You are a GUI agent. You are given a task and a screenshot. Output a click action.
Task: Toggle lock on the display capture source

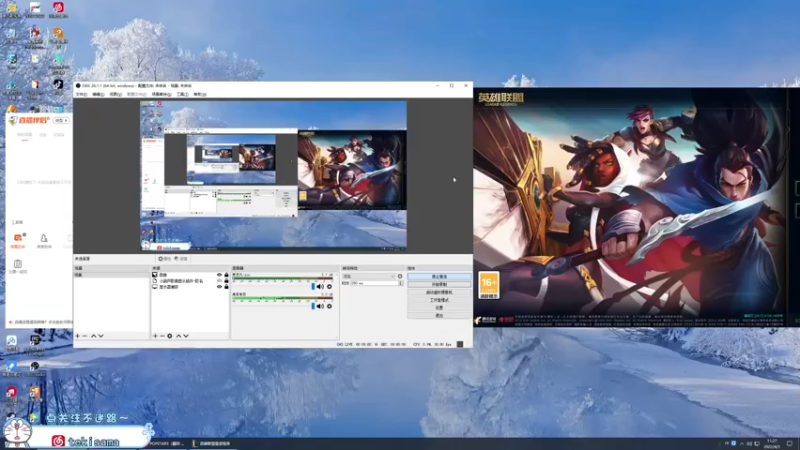point(227,287)
